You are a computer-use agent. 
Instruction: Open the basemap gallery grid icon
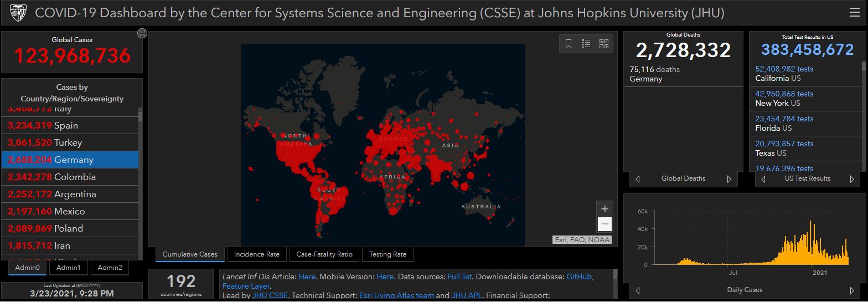(x=604, y=44)
